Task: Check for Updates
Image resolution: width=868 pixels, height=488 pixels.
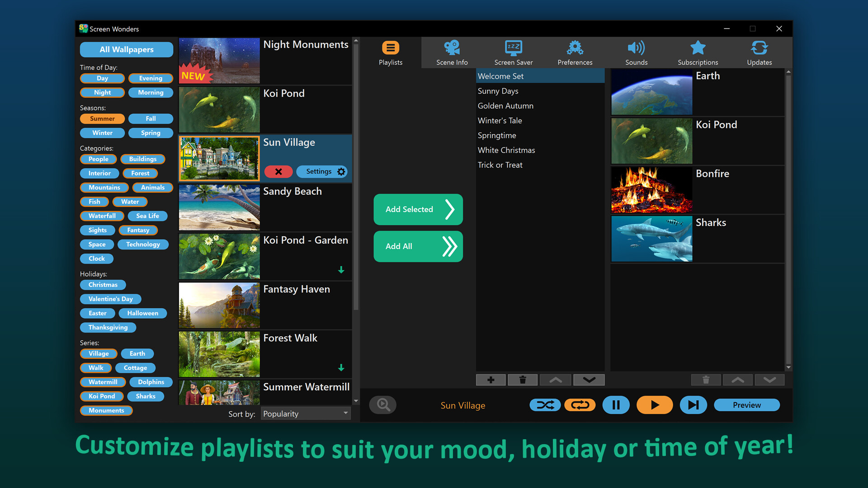Action: [x=759, y=52]
